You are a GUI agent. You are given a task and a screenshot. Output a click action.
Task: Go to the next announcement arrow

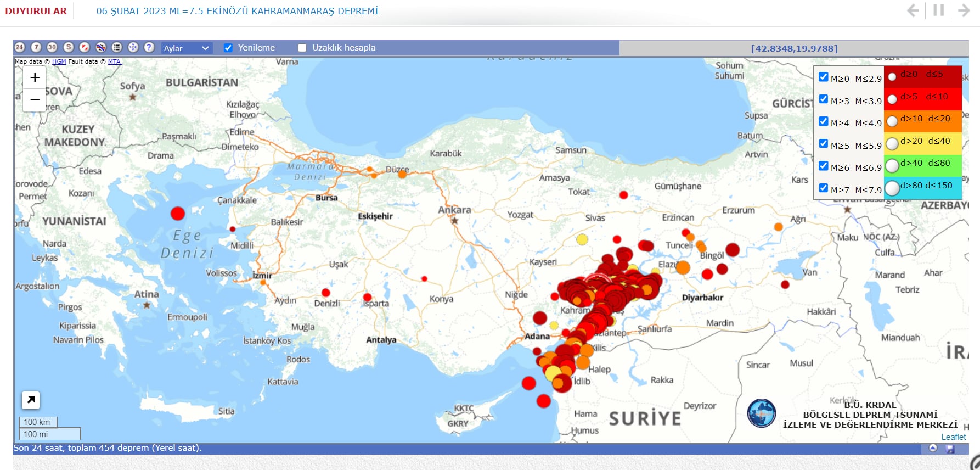tap(964, 10)
